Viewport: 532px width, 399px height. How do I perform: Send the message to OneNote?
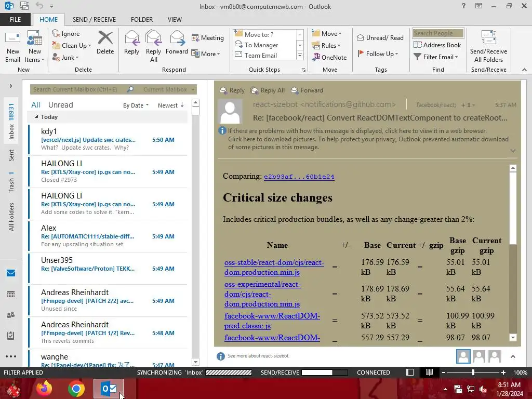click(x=329, y=57)
